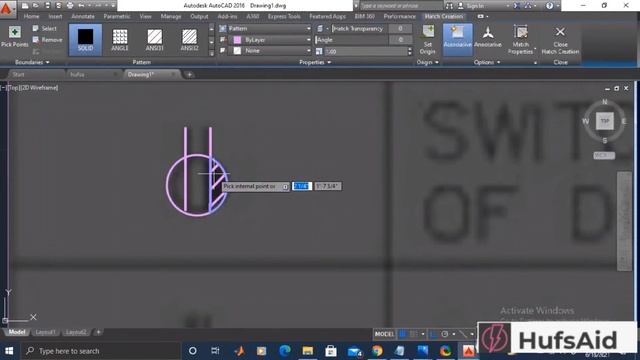Select the Pick Points boundary tool

pos(15,37)
